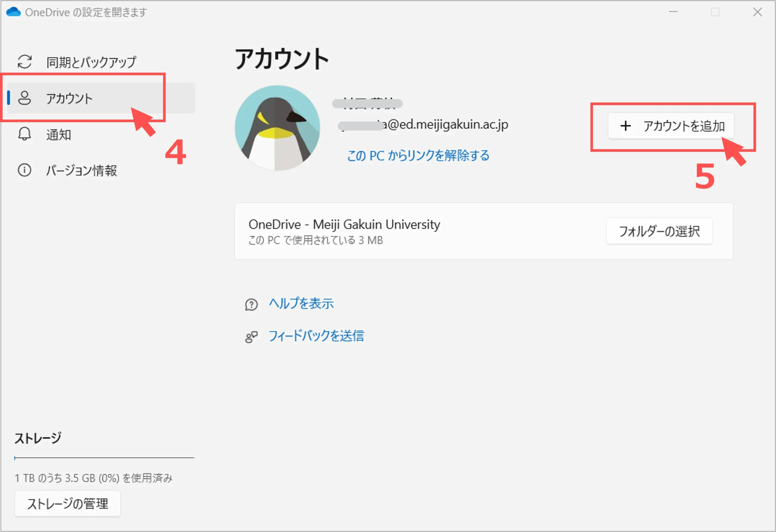
Task: Open the ヘルプを表示 link
Action: tap(302, 303)
